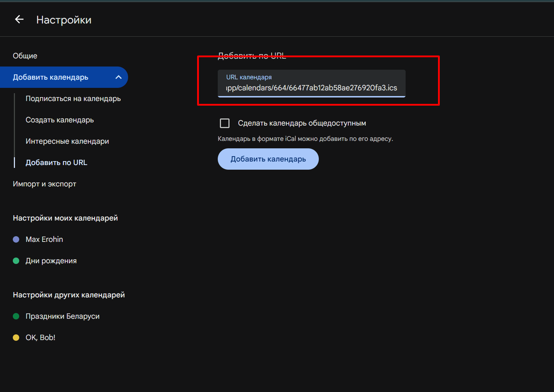Click the blue dot beside «Max Erohin»
The image size is (554, 392).
tap(16, 239)
